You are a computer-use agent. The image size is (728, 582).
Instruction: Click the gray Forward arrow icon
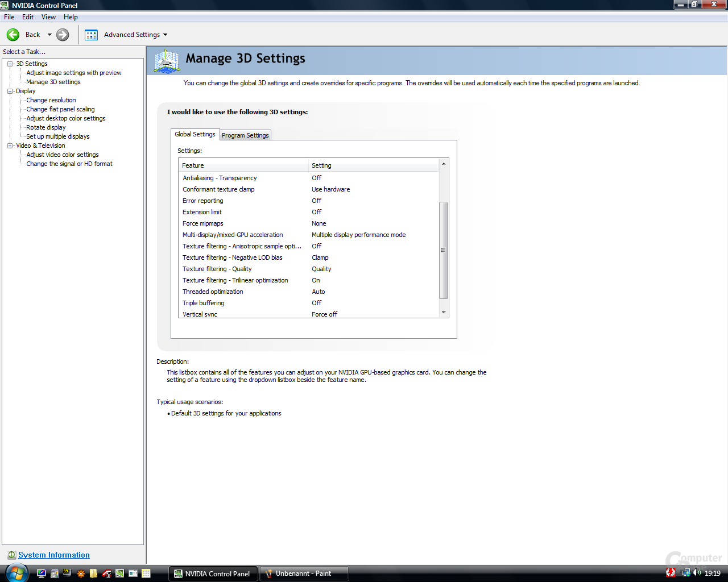[x=63, y=35]
